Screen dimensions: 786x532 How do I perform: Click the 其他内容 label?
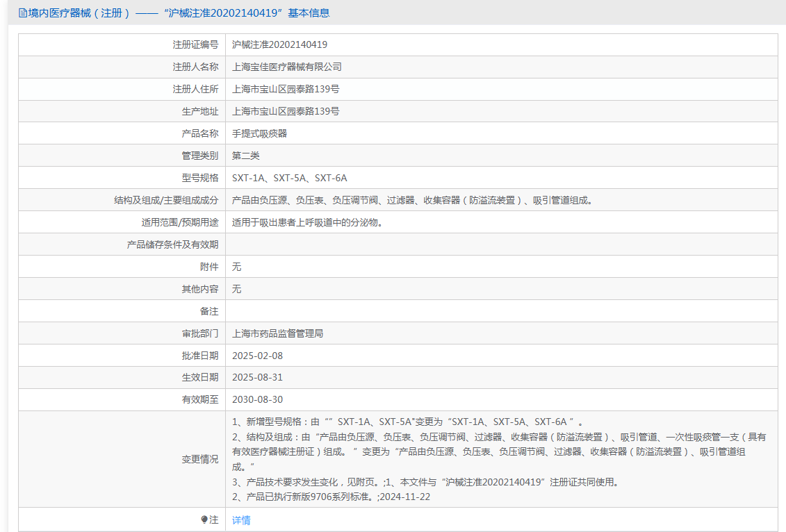pos(200,289)
